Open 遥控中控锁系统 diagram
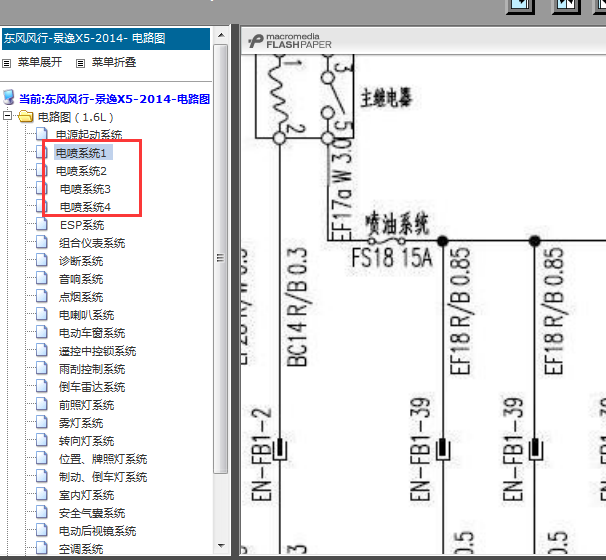606x560 pixels. [97, 351]
